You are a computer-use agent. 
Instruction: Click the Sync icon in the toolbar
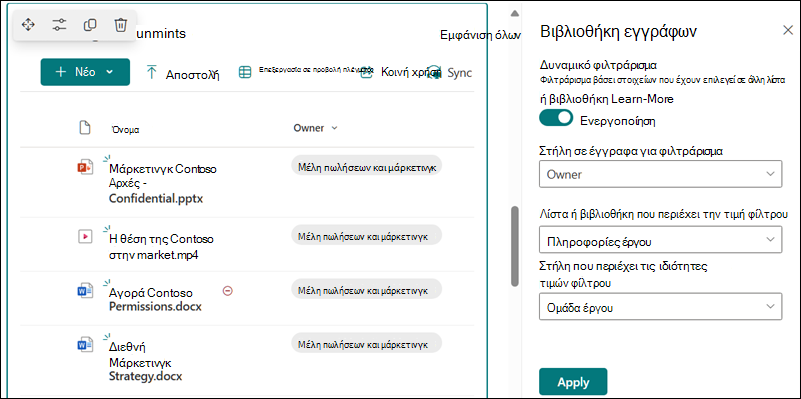[x=434, y=72]
